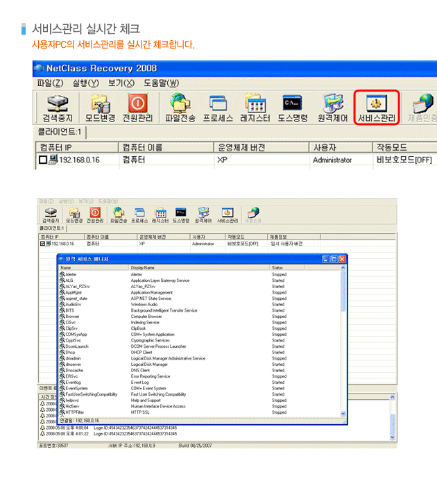
Task: Select the ALYac_PZSrv service name
Action: coord(78,287)
